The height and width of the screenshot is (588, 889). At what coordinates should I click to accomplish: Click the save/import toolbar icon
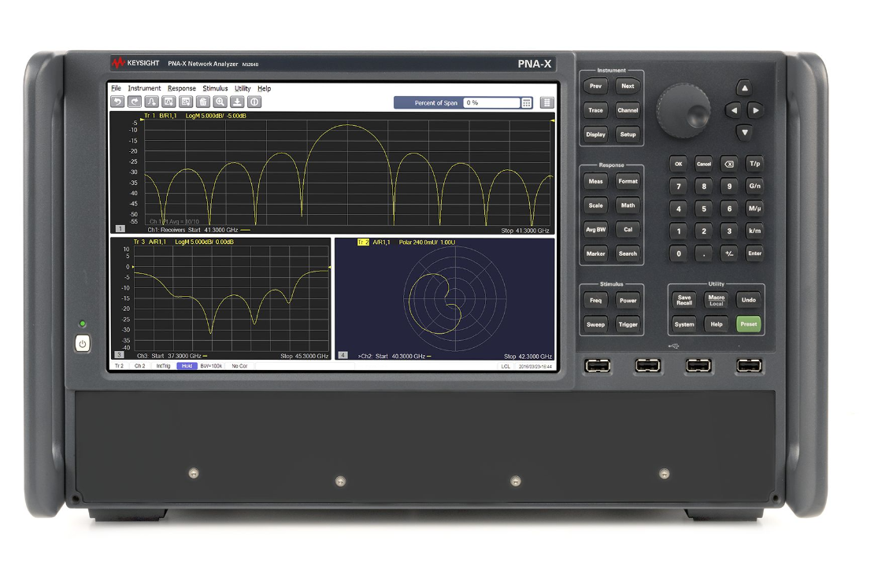click(x=237, y=102)
